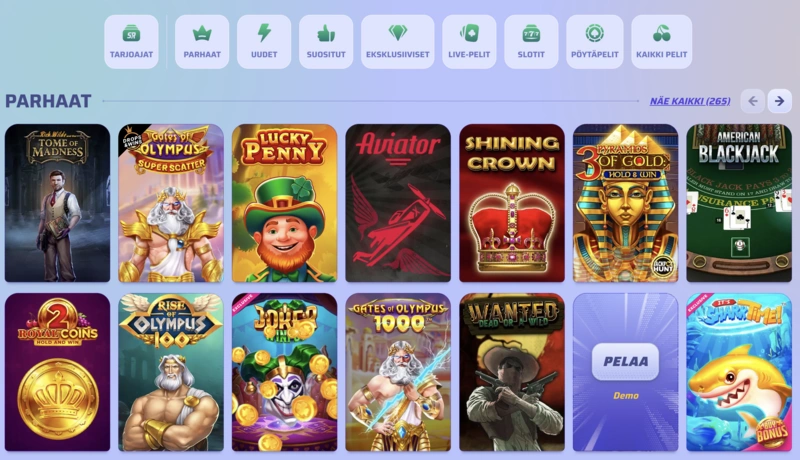Open Eksklusiiviset diamond category
Screen dimensions: 800x460
[x=397, y=42]
